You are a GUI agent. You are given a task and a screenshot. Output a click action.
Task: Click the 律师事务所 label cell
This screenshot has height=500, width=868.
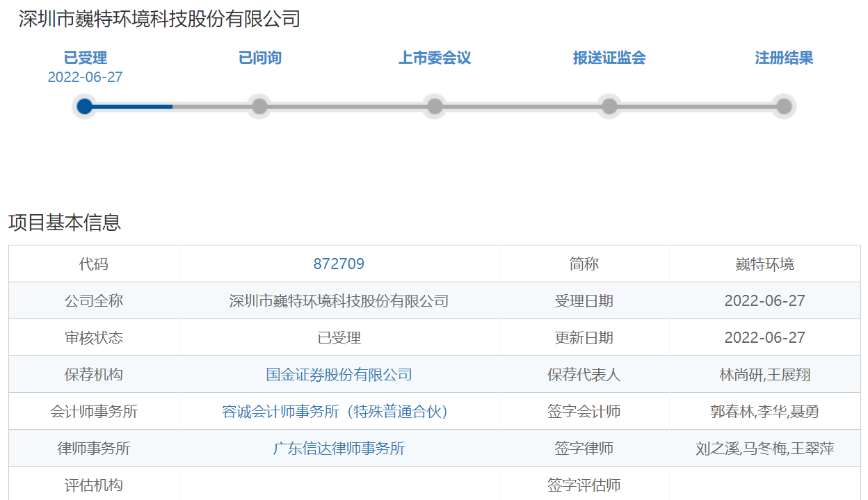[94, 449]
